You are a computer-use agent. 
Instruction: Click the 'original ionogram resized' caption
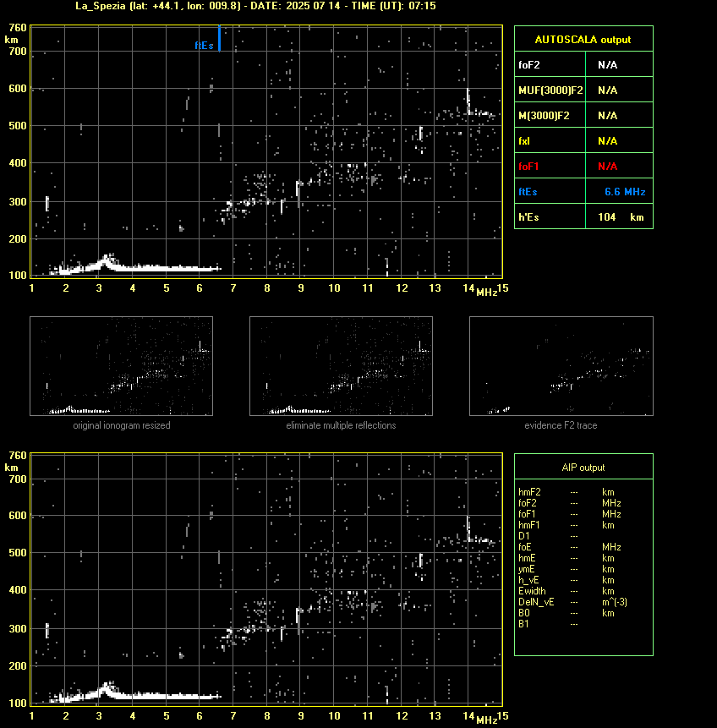coord(122,425)
